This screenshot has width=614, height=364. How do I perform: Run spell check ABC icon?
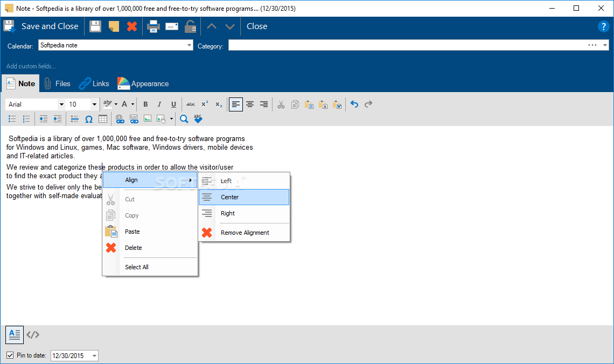coord(198,119)
